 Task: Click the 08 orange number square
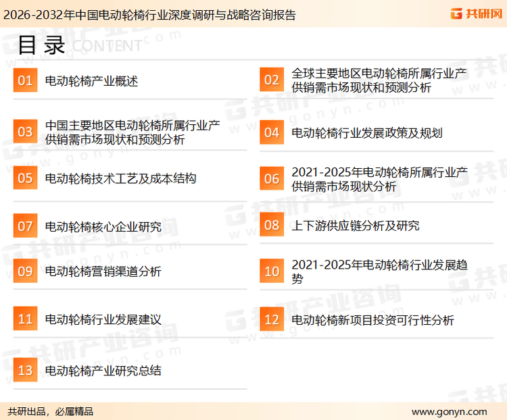(271, 225)
